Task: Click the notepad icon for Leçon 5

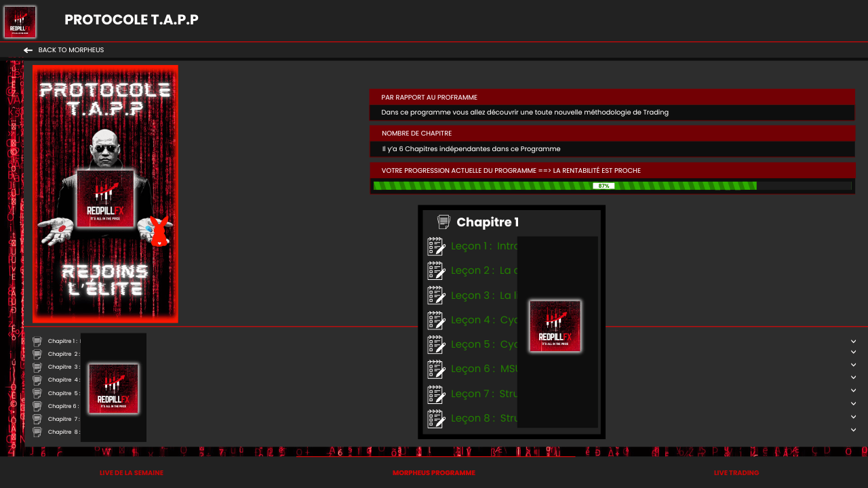Action: [436, 344]
